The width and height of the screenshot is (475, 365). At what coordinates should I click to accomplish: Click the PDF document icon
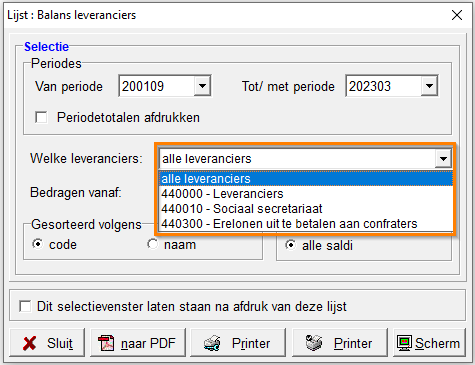pyautogui.click(x=106, y=343)
